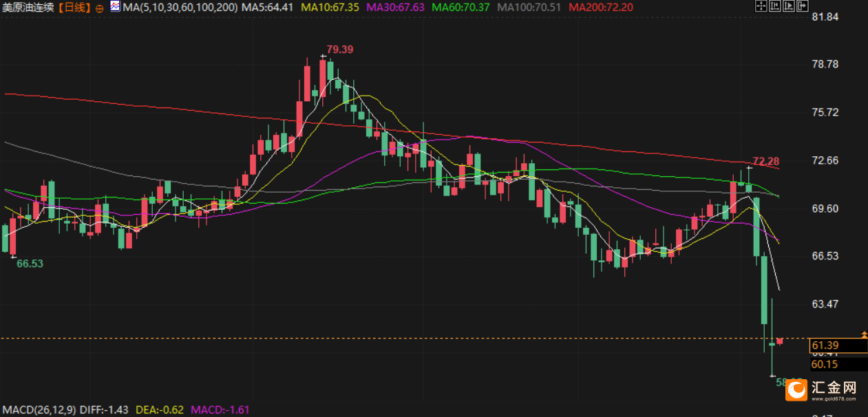Click the DEA:-0.62 readout
This screenshot has width=868, height=417.
pyautogui.click(x=160, y=410)
